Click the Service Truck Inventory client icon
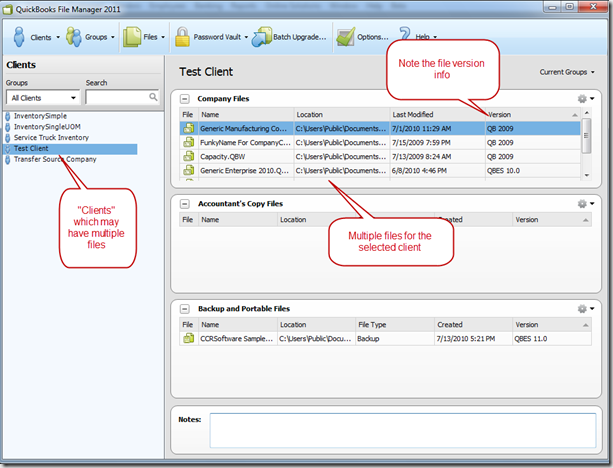The width and height of the screenshot is (613, 468). pos(7,138)
